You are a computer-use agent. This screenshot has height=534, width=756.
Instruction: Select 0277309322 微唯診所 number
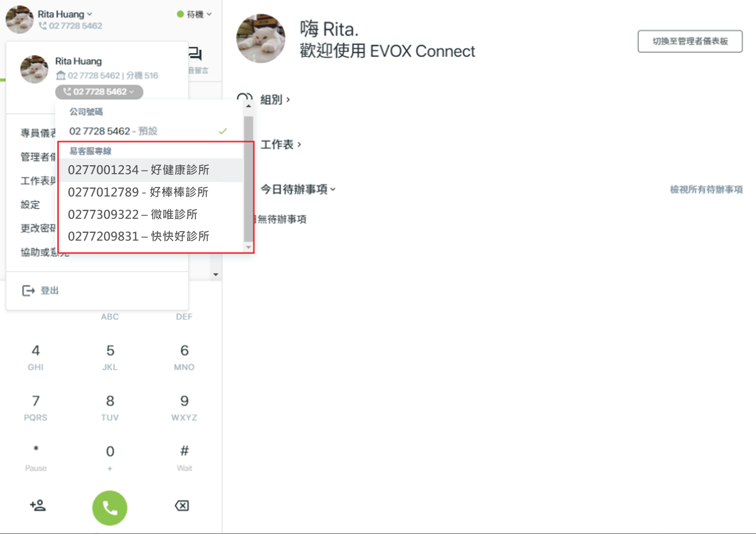(150, 215)
